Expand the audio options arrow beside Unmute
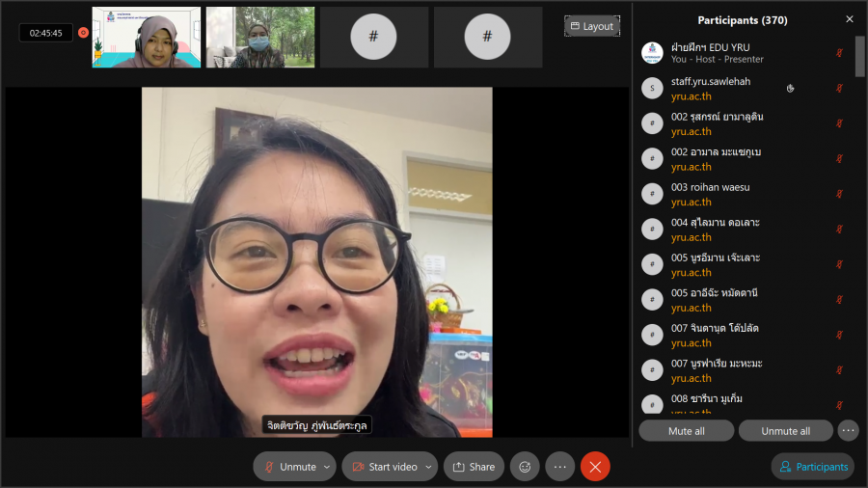The image size is (868, 488). 327,467
